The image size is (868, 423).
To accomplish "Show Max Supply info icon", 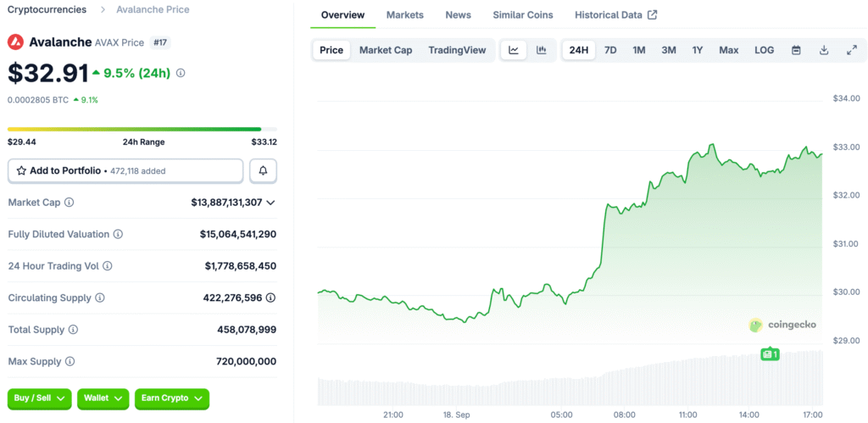I will click(70, 362).
